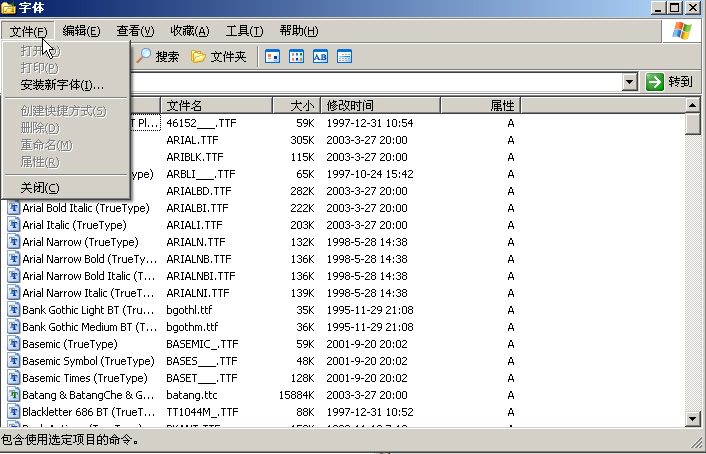This screenshot has height=454, width=706.
Task: Click the file name bgothl.ttf
Action: coord(189,310)
